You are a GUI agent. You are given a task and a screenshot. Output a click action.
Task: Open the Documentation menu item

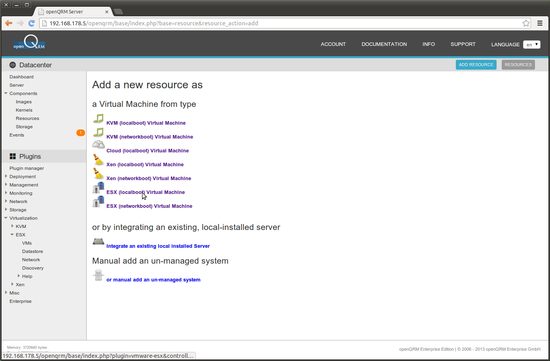(x=384, y=44)
